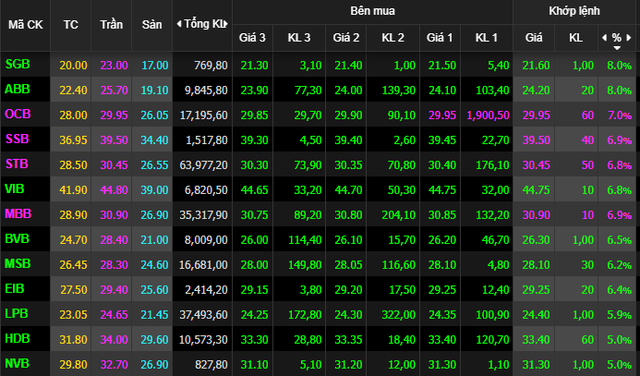Click the right arrow beside % header
This screenshot has width=640, height=376.
(629, 38)
